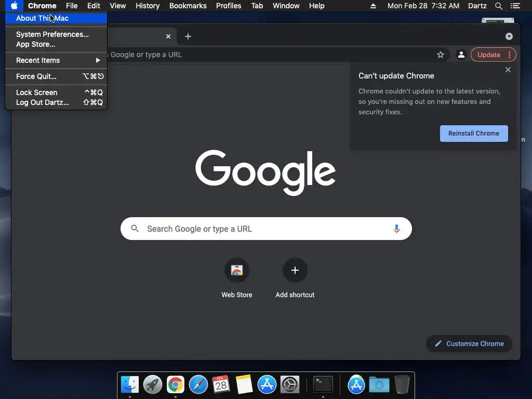532x399 pixels.
Task: Open Finder from the Dock
Action: point(130,384)
